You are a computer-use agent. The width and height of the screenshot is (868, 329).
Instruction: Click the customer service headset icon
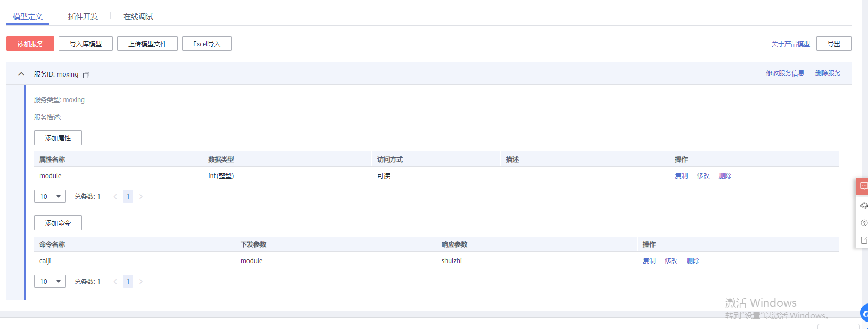tap(864, 206)
